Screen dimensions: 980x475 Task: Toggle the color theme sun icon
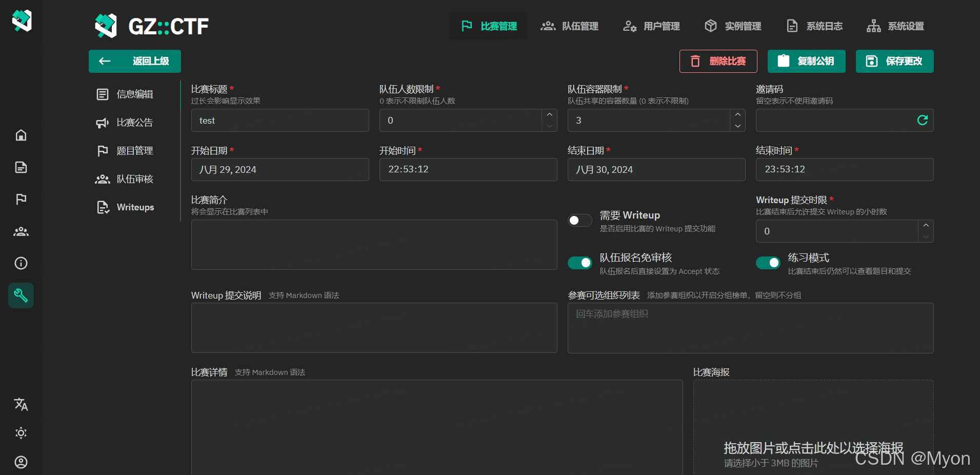click(x=21, y=433)
